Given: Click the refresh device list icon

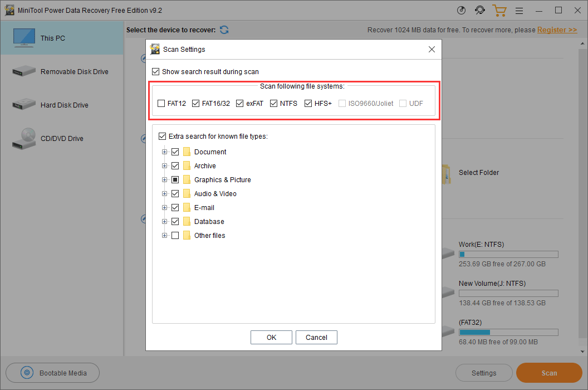Looking at the screenshot, I should tap(224, 30).
